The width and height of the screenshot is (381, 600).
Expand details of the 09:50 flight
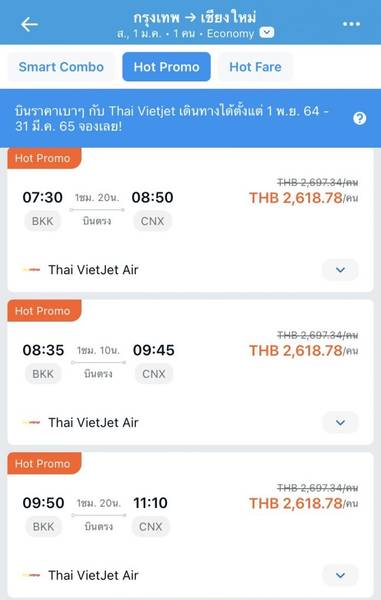(x=340, y=575)
